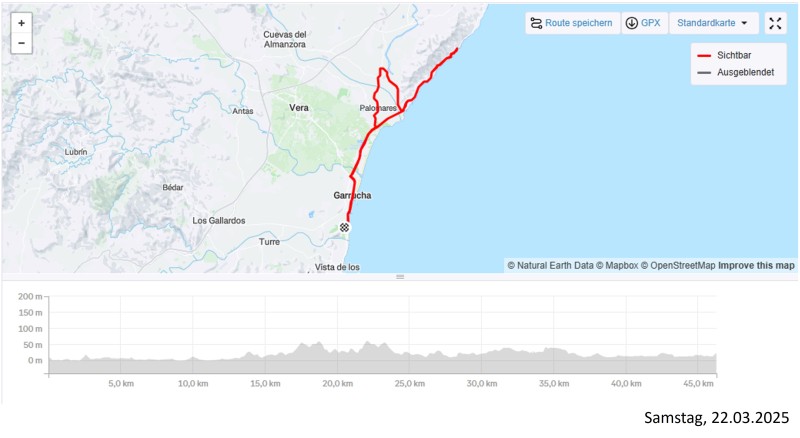Open the Standardkarte map style dropdown
Screen dimensions: 800x438
[x=713, y=23]
